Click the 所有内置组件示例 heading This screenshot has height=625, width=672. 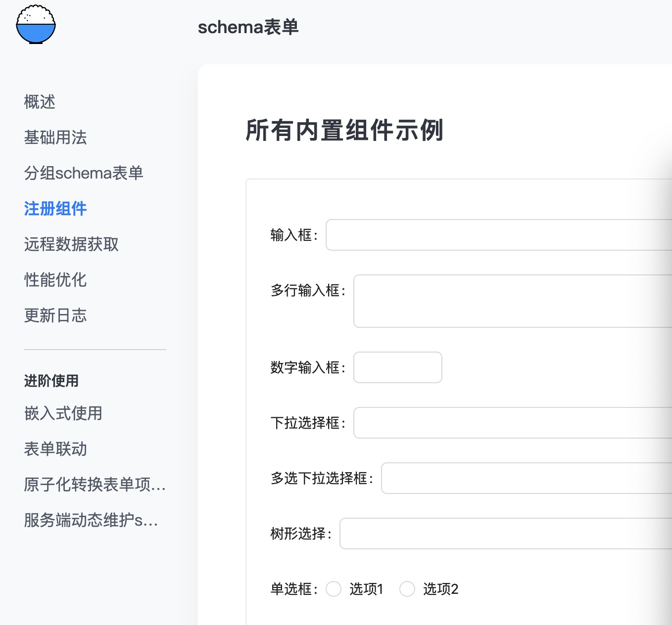(x=344, y=131)
